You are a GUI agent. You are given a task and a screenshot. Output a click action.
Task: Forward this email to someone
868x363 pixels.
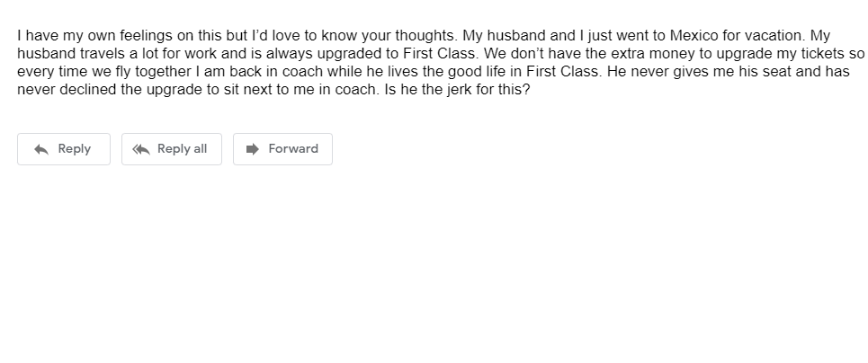point(282,149)
